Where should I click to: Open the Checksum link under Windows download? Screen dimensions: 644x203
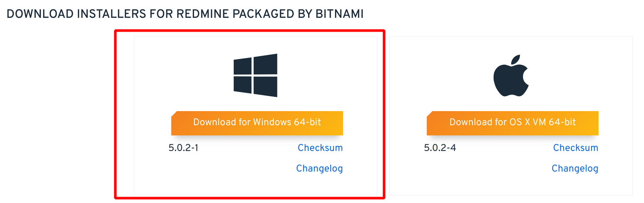[x=320, y=148]
